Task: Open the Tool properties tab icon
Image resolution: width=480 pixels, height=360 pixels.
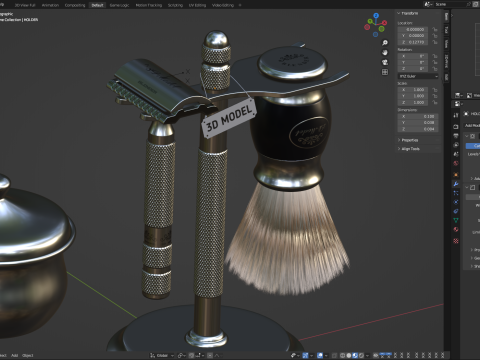Action: (456, 115)
